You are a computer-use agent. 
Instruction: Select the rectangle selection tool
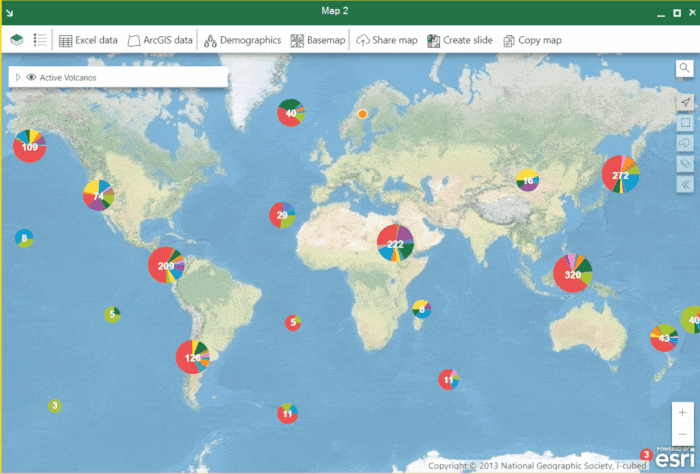(x=685, y=122)
